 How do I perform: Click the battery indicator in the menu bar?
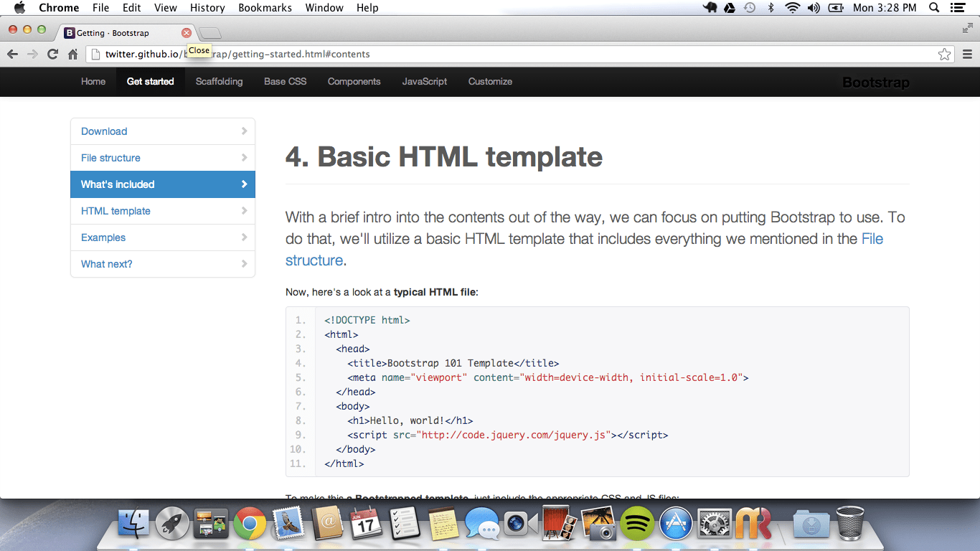click(x=836, y=8)
